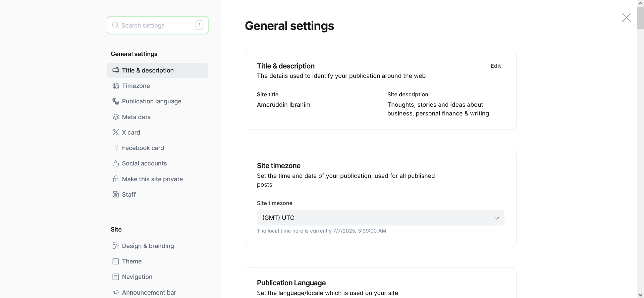This screenshot has width=644, height=298.
Task: Click the Announcement bar megaphone icon
Action: 116,293
